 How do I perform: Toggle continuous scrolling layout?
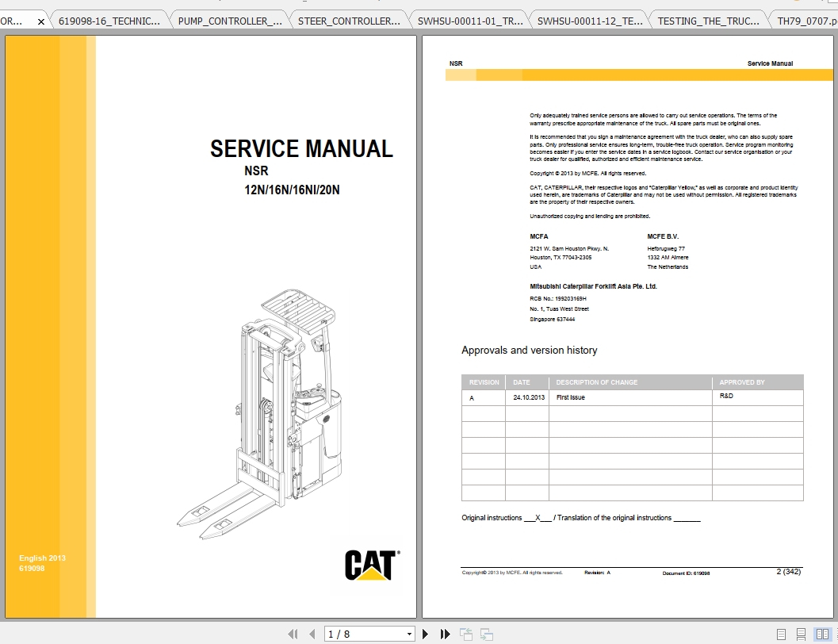pos(801,634)
